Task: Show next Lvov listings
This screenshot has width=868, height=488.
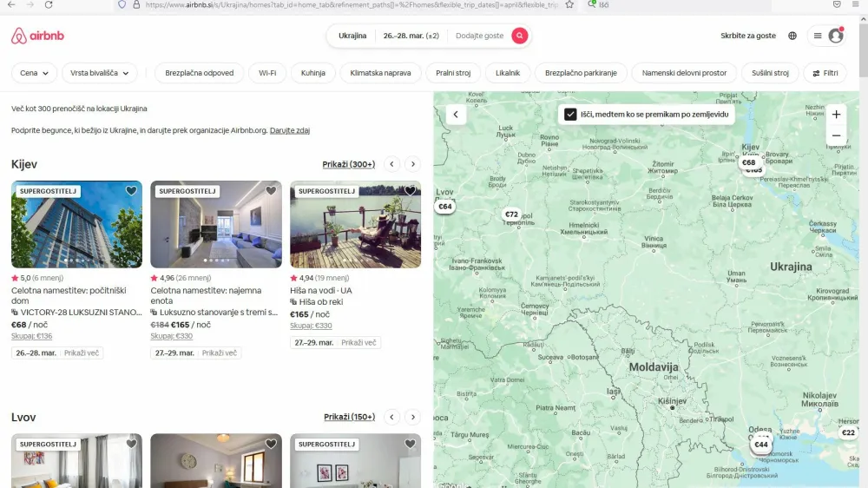Action: 413,417
